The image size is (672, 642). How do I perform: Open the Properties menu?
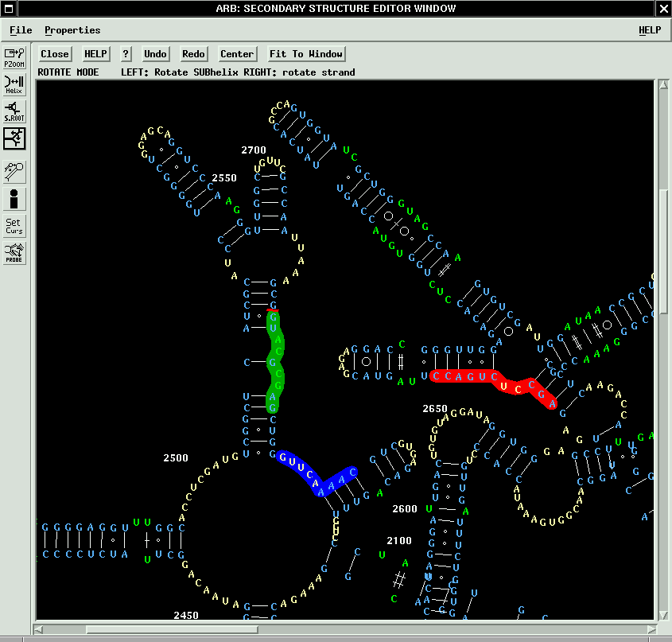72,30
